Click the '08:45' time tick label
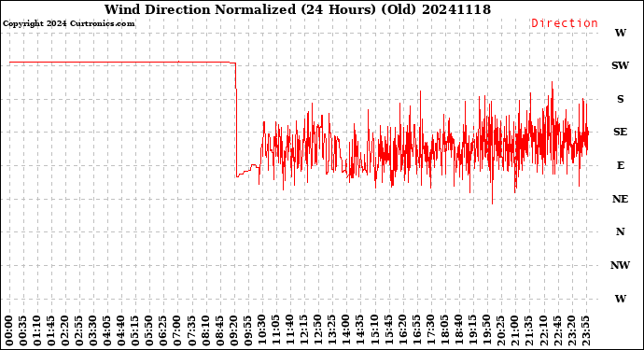 (219, 331)
